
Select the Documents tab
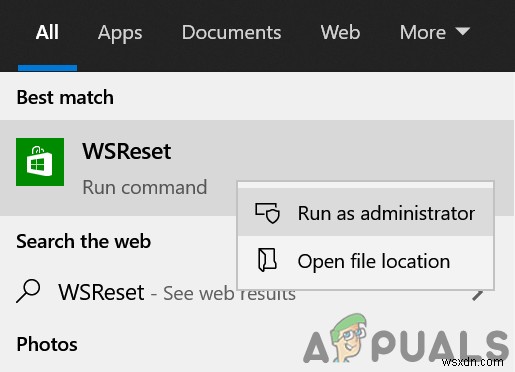231,32
